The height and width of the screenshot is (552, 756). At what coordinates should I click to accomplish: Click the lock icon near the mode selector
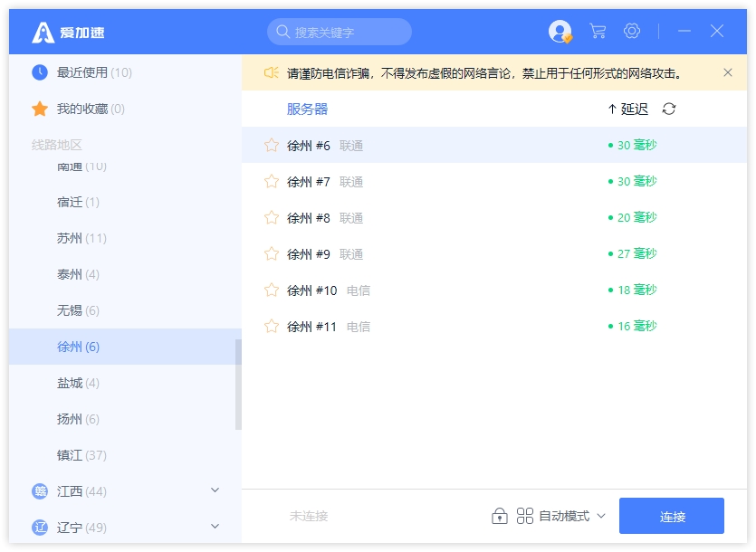tap(499, 516)
